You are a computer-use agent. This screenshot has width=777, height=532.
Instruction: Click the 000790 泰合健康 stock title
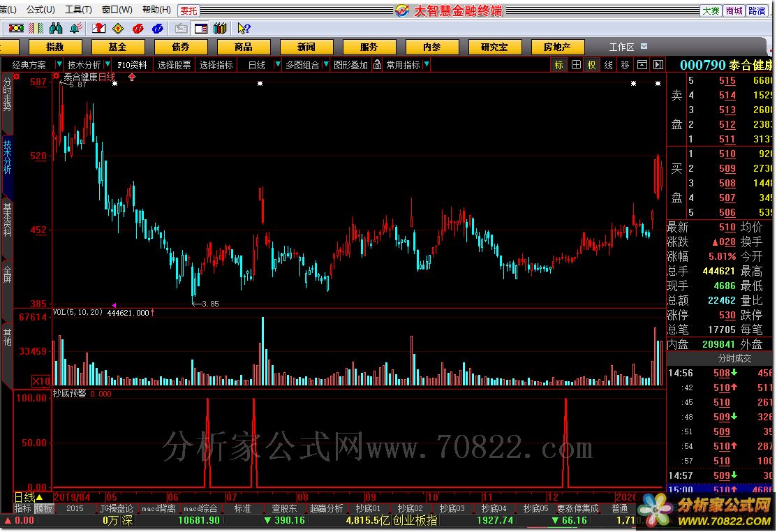pyautogui.click(x=725, y=65)
